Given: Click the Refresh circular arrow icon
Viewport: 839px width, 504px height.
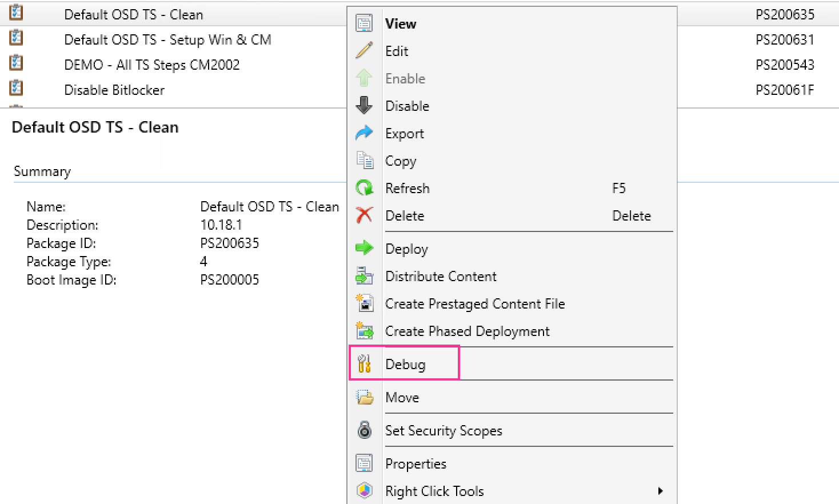Looking at the screenshot, I should [365, 187].
